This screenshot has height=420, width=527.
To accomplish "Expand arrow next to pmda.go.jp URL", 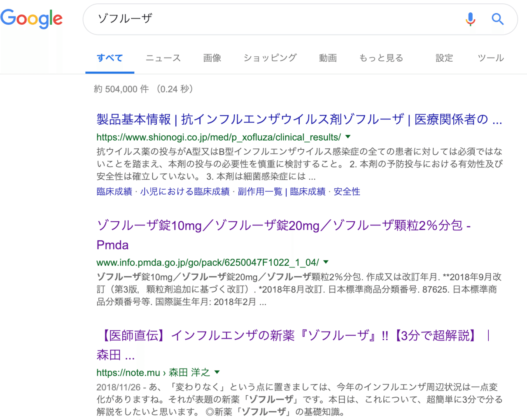I will click(326, 262).
